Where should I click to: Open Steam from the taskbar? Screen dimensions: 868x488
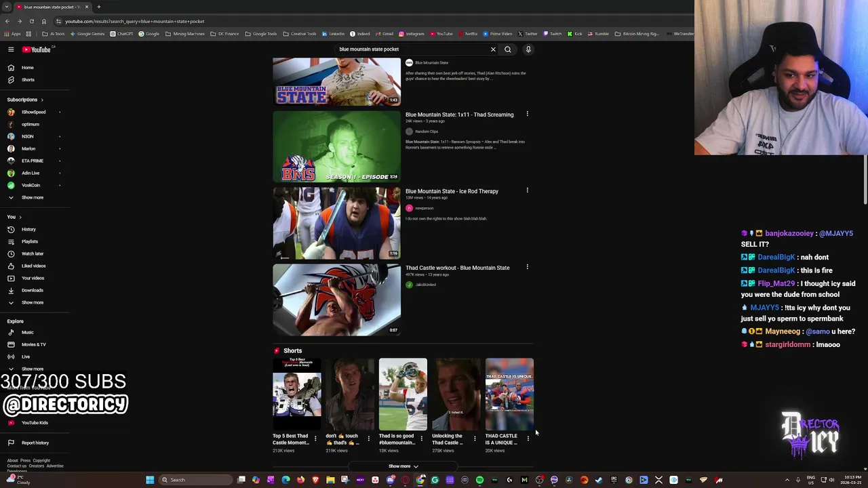click(599, 480)
